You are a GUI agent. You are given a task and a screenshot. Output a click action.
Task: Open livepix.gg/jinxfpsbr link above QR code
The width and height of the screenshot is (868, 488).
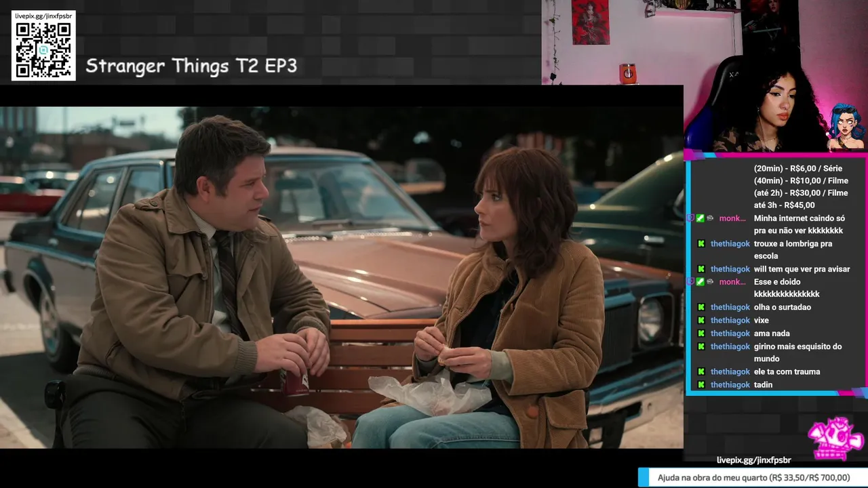click(43, 16)
